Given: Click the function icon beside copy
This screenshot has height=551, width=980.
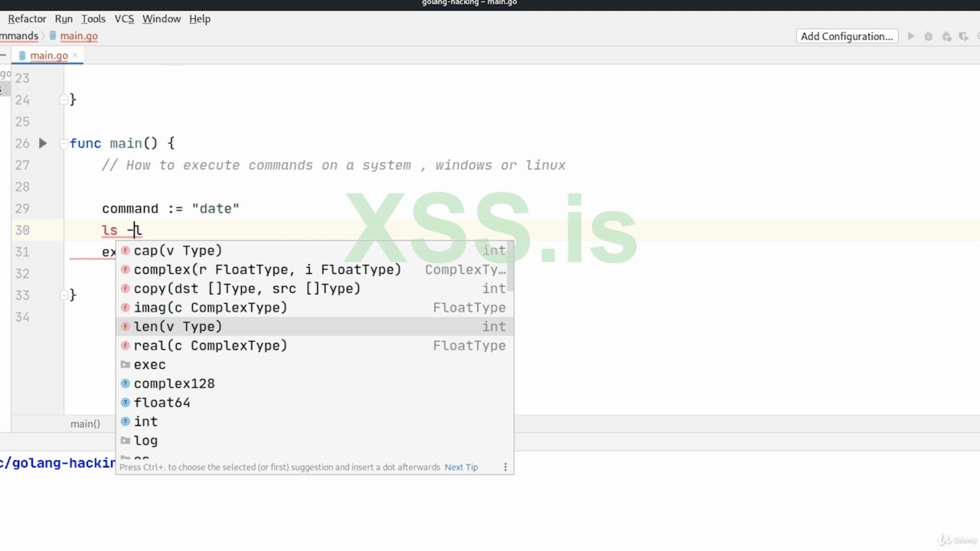Looking at the screenshot, I should (x=126, y=289).
